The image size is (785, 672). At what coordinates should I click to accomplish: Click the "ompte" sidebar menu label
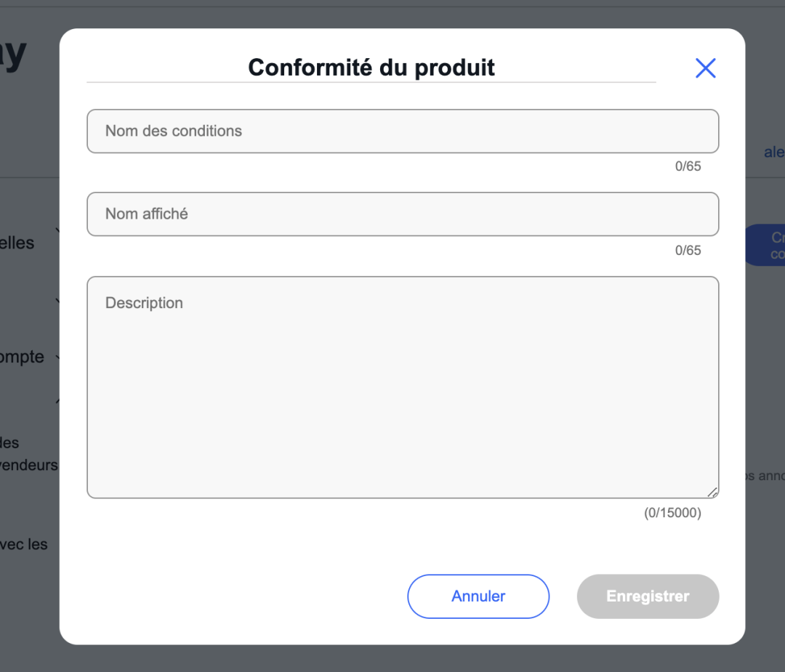point(22,357)
